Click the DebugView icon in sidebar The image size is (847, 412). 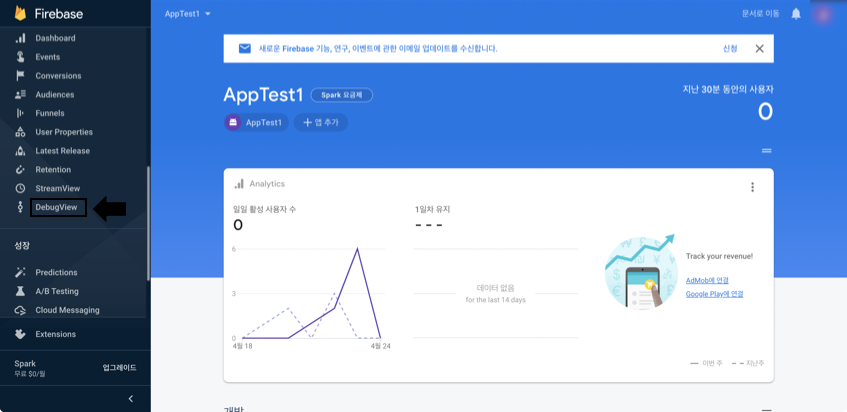click(x=20, y=207)
